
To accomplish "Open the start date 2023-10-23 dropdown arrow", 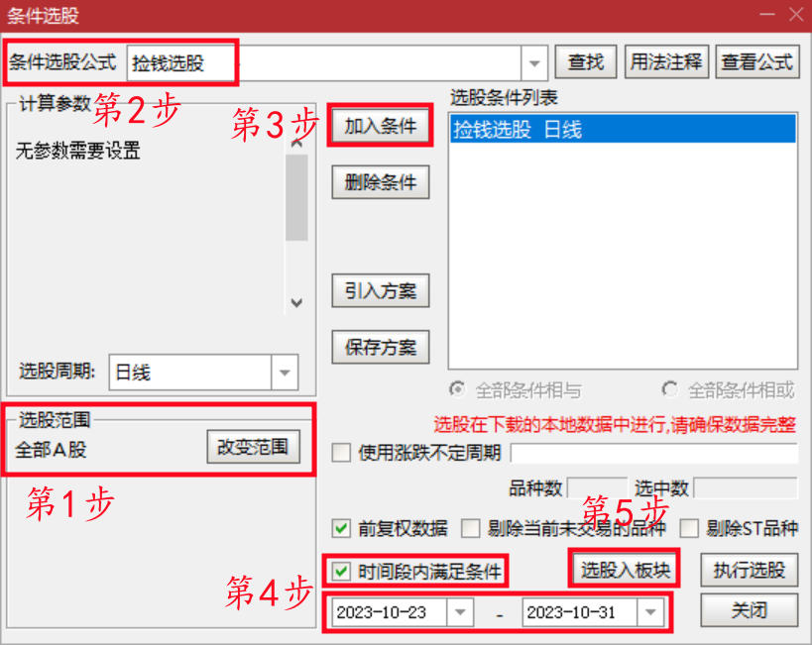I will pos(460,612).
